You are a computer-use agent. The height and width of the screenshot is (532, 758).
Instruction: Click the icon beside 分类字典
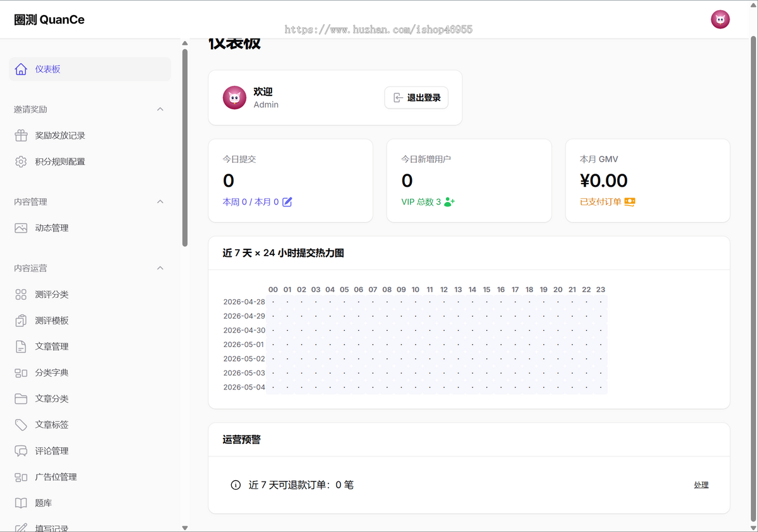21,373
